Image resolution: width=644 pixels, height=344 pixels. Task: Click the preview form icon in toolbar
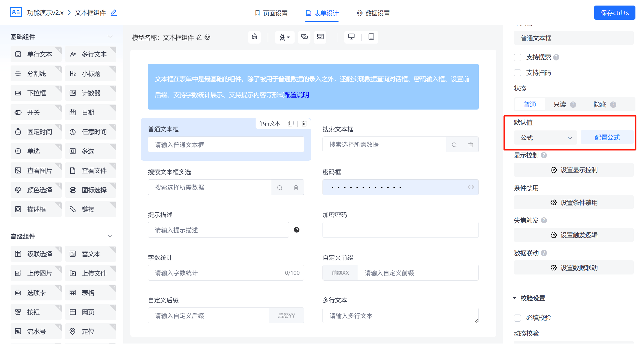coord(320,37)
